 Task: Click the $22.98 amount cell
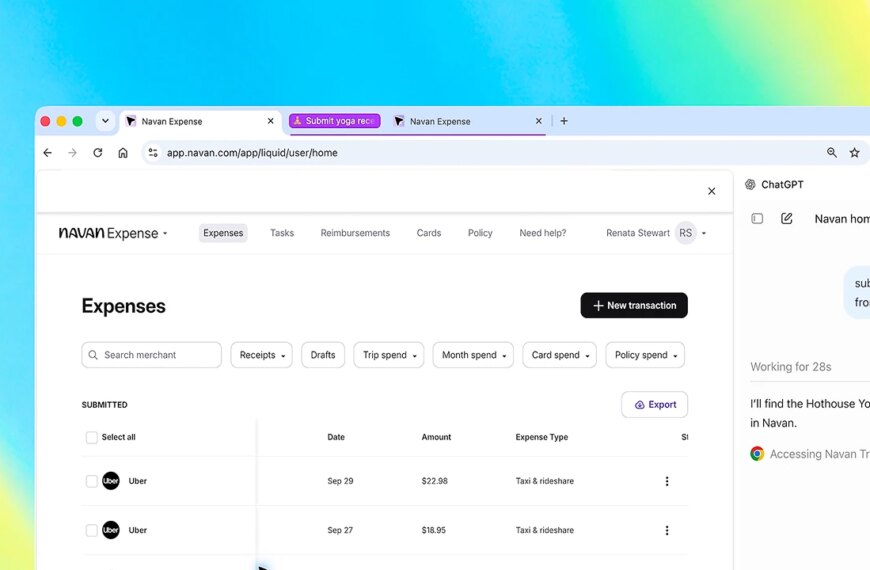pyautogui.click(x=434, y=481)
